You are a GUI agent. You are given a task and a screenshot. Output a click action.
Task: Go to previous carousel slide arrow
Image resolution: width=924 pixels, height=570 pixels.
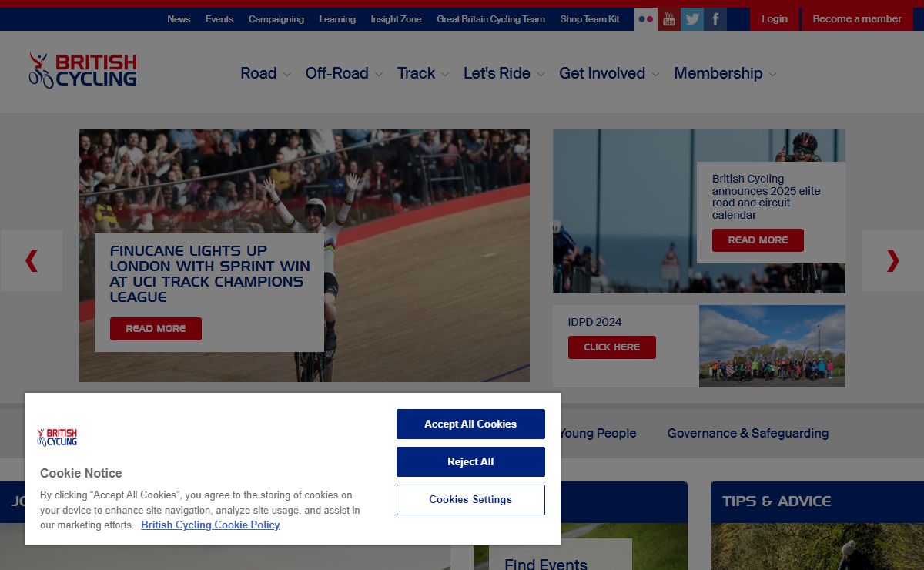click(x=32, y=260)
